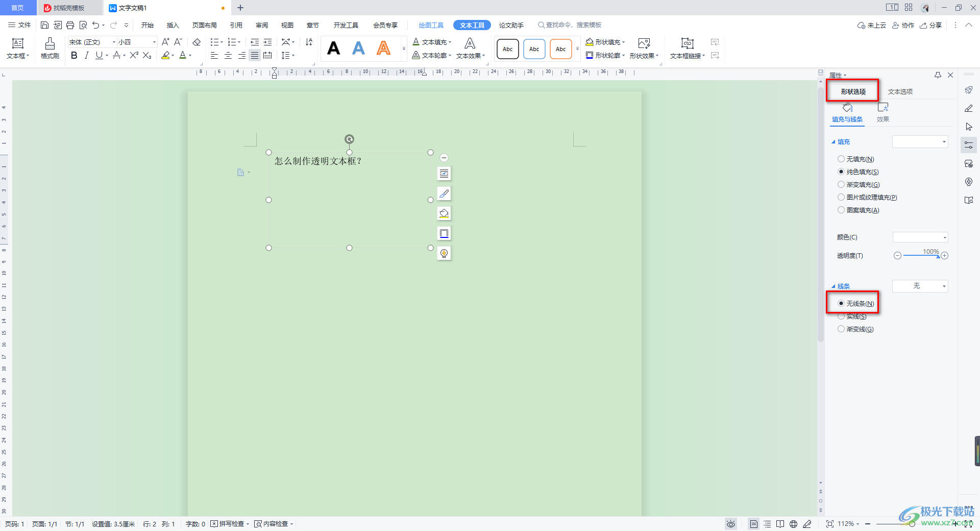980x531 pixels.
Task: Click the selection pane cursor icon in sidebar
Action: pyautogui.click(x=969, y=127)
